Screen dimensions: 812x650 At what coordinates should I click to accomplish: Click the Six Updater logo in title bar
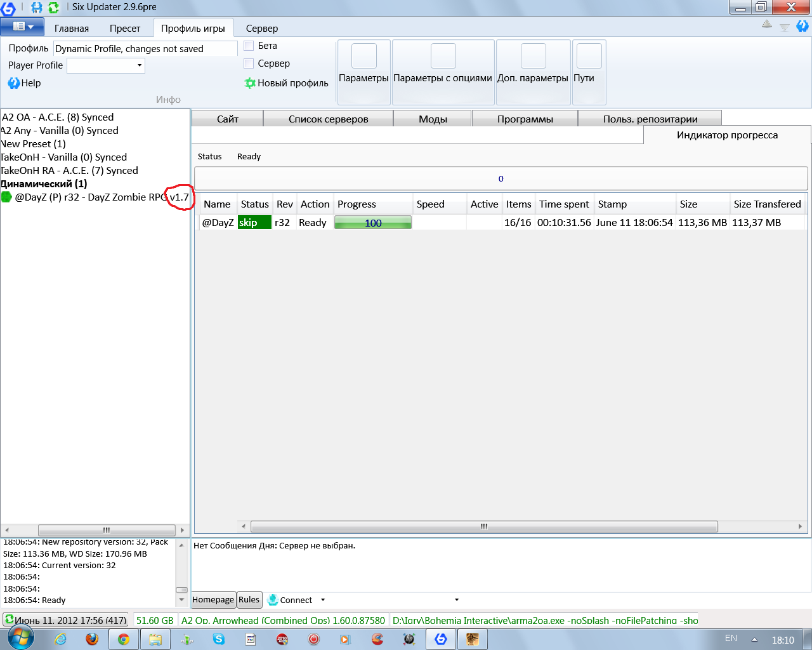(8, 8)
